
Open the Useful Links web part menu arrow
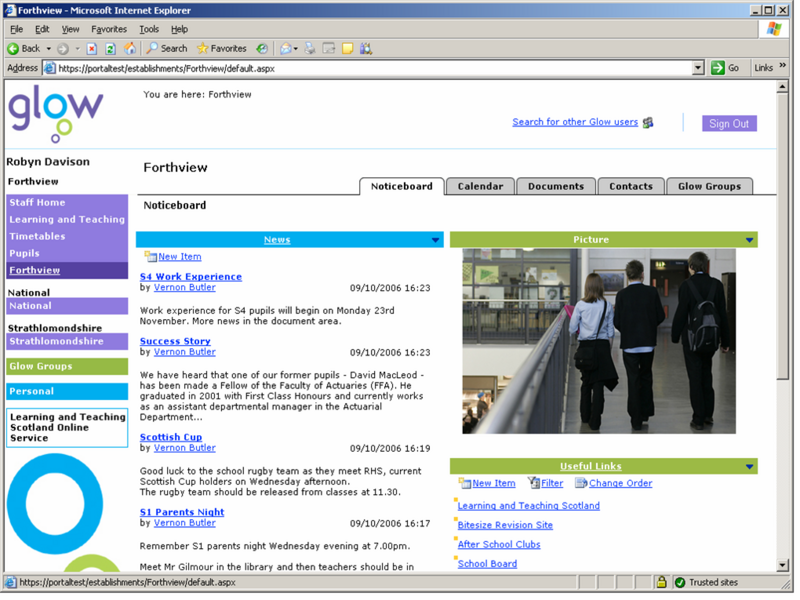pos(749,466)
